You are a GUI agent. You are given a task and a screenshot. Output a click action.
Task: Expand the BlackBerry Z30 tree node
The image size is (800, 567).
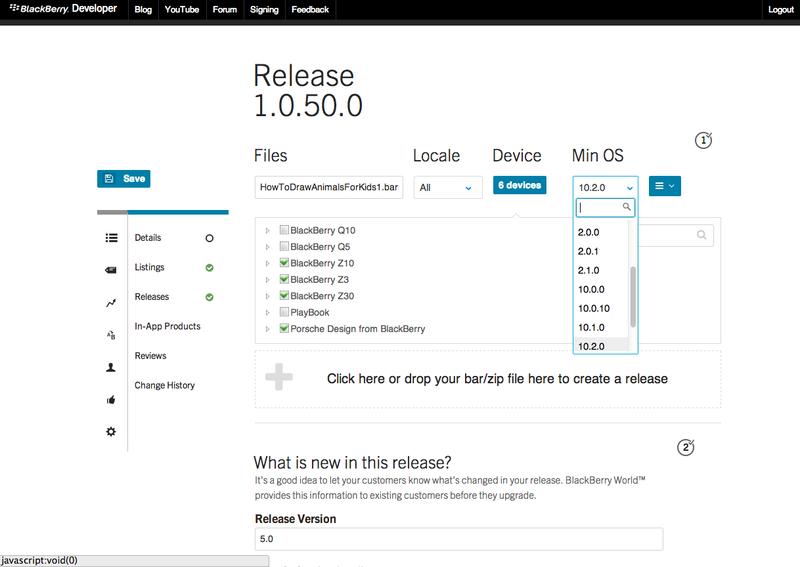[267, 296]
